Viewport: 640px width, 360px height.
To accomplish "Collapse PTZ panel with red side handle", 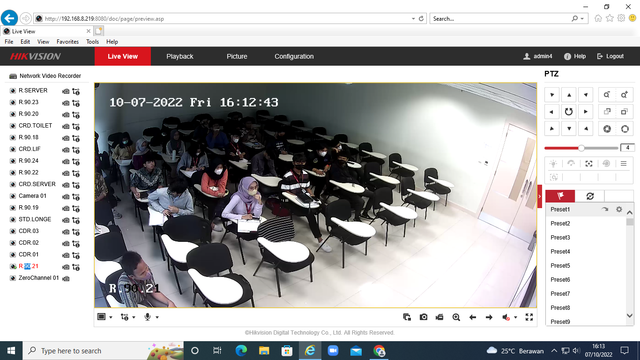I will coord(540,196).
